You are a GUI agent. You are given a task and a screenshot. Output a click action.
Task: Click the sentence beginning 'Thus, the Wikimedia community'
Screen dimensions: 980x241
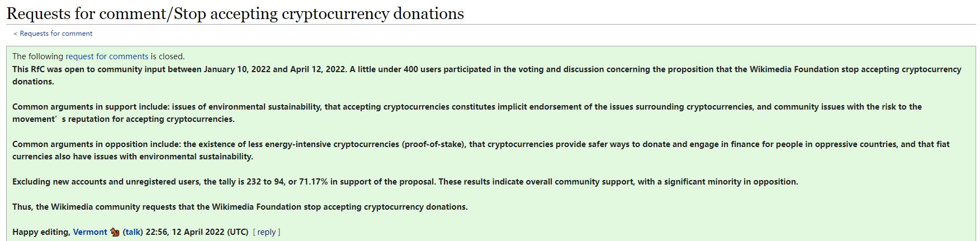[x=240, y=207]
